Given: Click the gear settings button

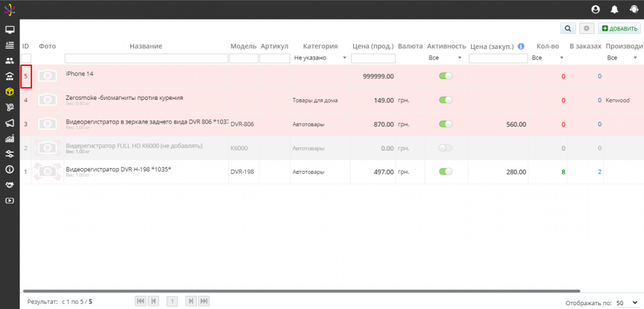Looking at the screenshot, I should pos(587,28).
